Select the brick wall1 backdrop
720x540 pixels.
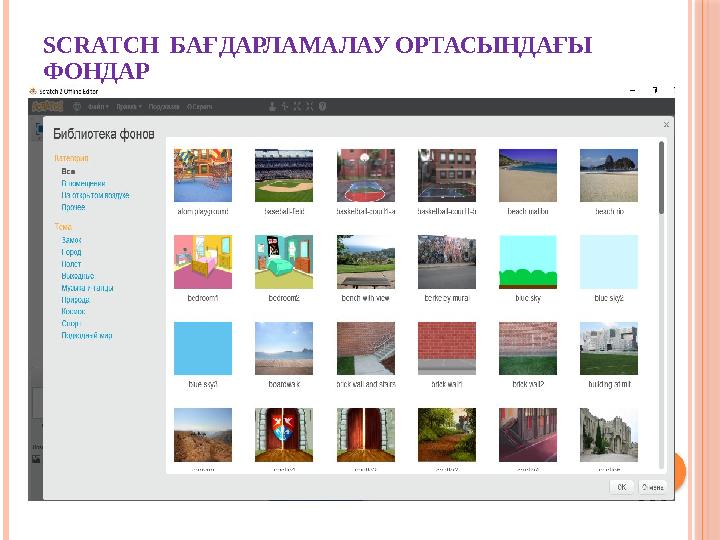click(x=447, y=349)
